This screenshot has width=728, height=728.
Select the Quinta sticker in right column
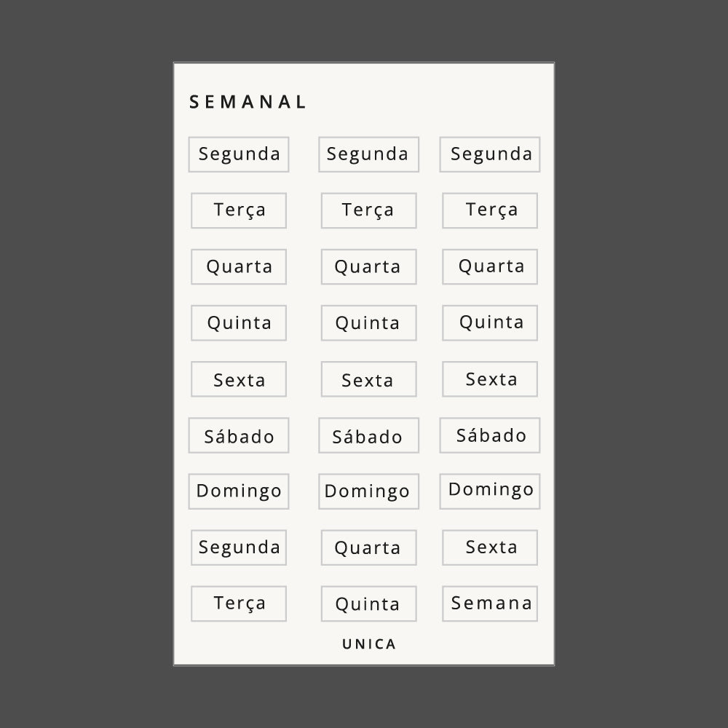click(x=490, y=323)
